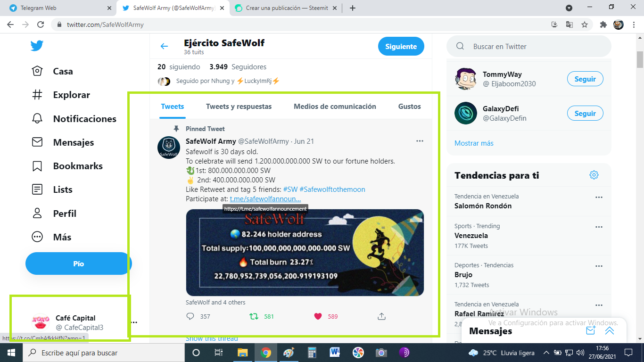This screenshot has width=644, height=362.
Task: Open the Windows Start menu
Action: point(11,353)
